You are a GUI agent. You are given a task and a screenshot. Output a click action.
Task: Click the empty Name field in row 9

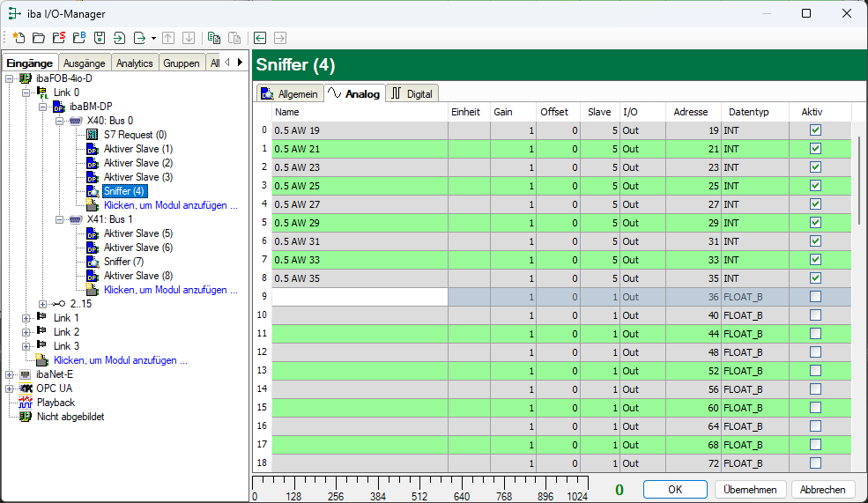coord(360,297)
